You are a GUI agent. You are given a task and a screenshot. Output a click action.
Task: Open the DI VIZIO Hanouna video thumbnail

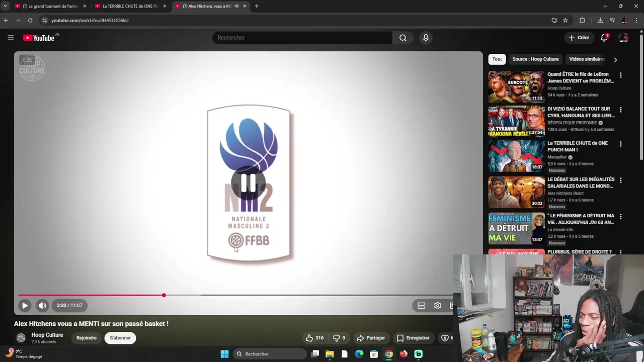[x=517, y=121]
